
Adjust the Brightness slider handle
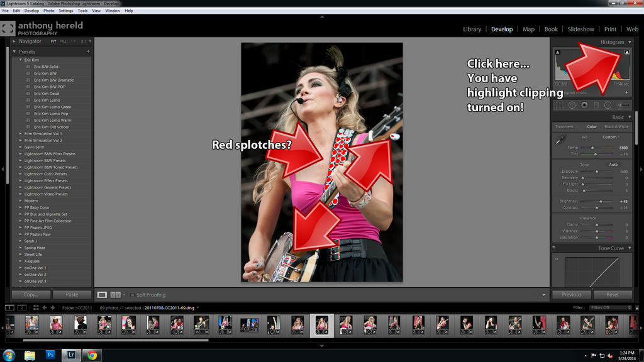tap(601, 201)
